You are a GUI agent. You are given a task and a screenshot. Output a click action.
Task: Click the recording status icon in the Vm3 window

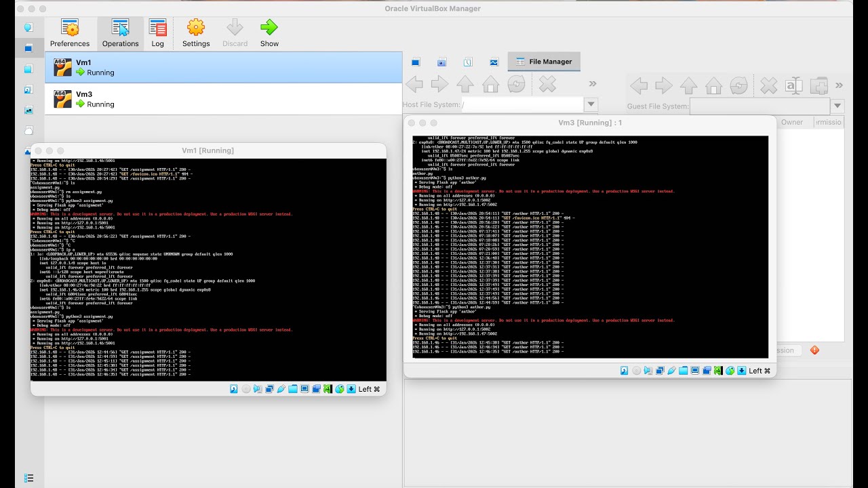[x=707, y=371]
